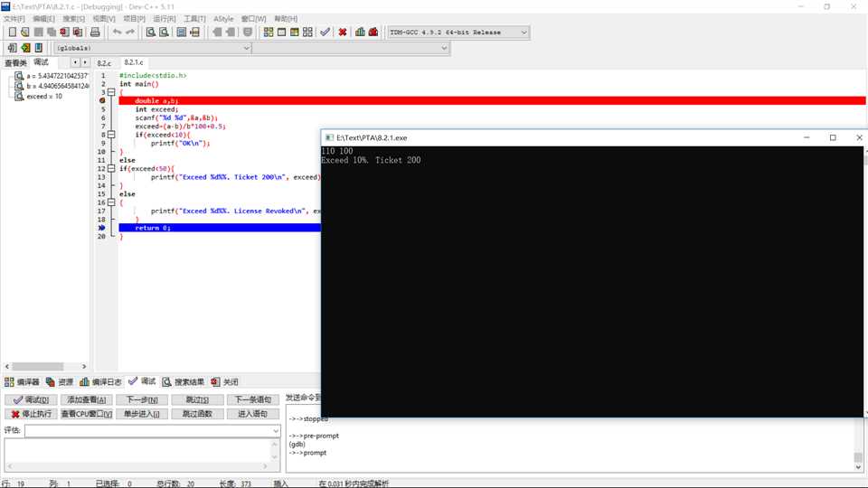Click the left arrow beside sidebar tabs

coord(75,62)
